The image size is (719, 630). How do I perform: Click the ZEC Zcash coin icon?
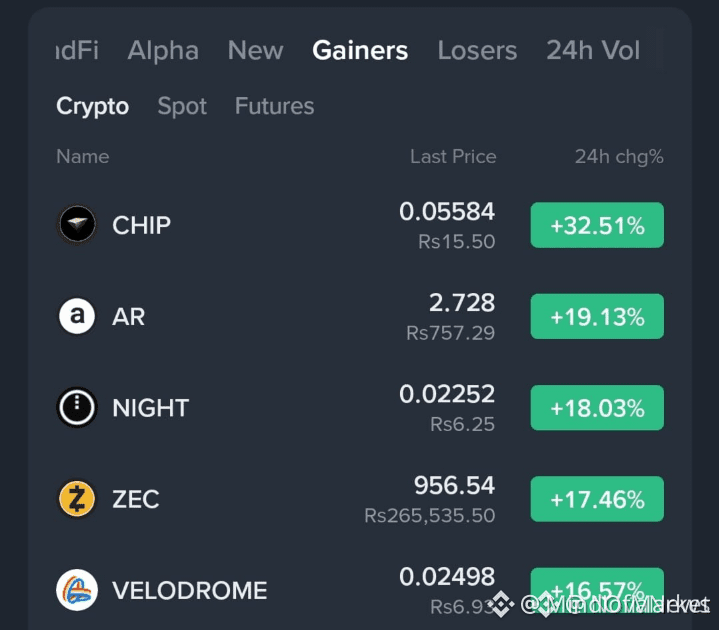tap(77, 498)
